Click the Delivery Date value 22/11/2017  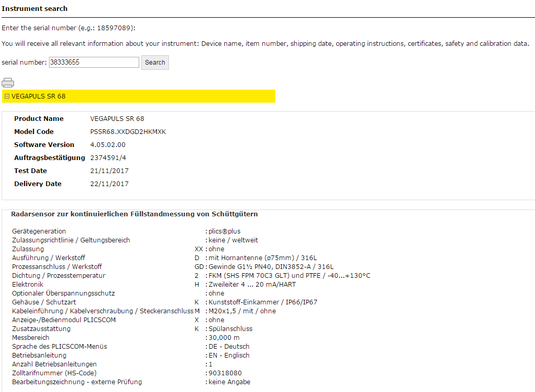coord(110,183)
